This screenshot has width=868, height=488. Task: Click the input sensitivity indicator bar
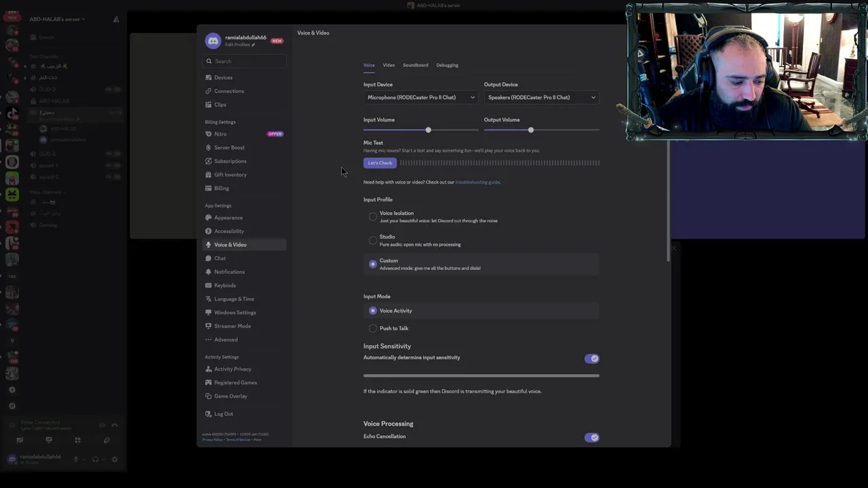pyautogui.click(x=481, y=375)
